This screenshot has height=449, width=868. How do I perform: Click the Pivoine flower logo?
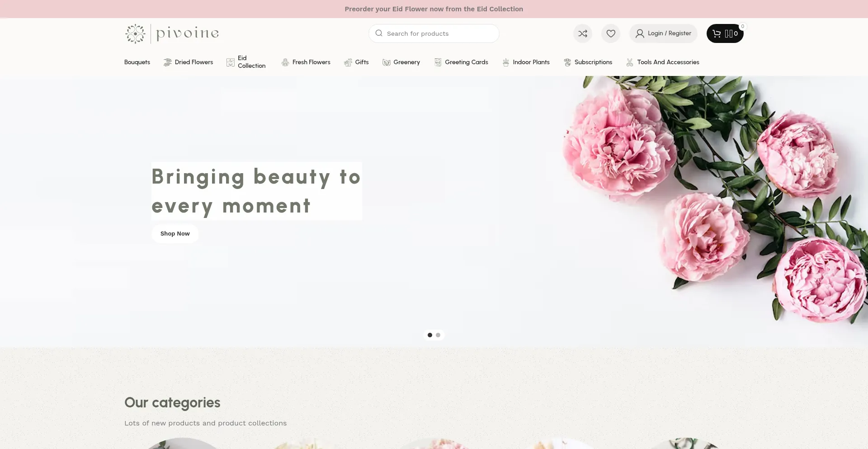tap(135, 34)
